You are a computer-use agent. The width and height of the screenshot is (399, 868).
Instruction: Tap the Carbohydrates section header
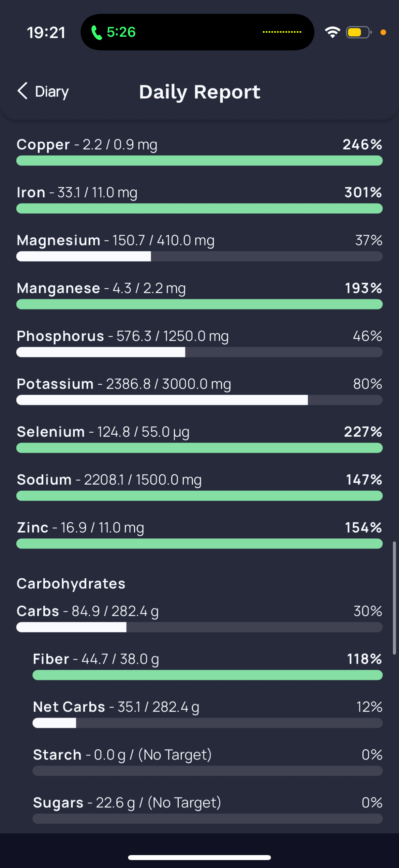[71, 584]
